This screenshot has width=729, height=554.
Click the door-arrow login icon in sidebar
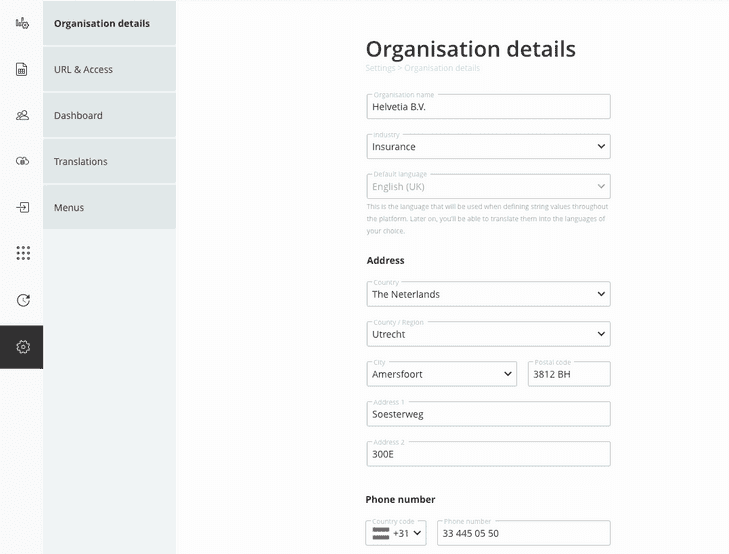(x=22, y=207)
